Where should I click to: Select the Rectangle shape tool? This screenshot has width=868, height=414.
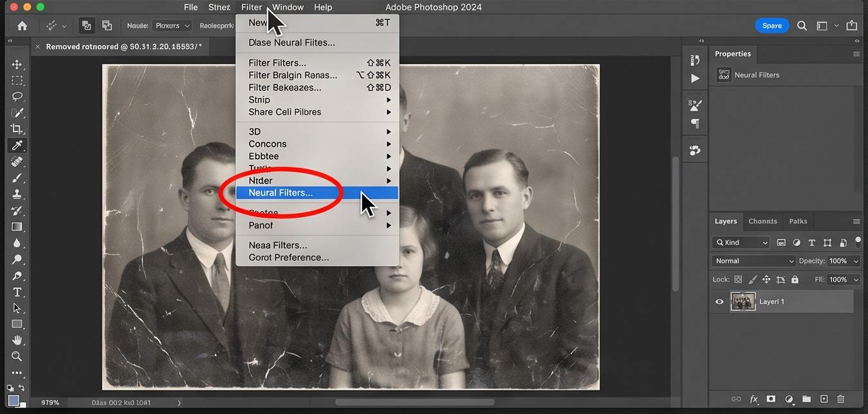pos(17,324)
